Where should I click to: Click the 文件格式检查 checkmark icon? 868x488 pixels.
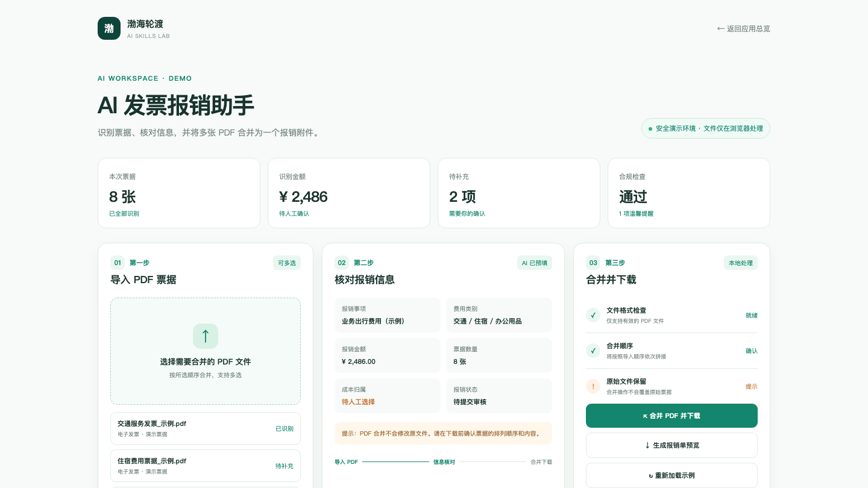[593, 315]
